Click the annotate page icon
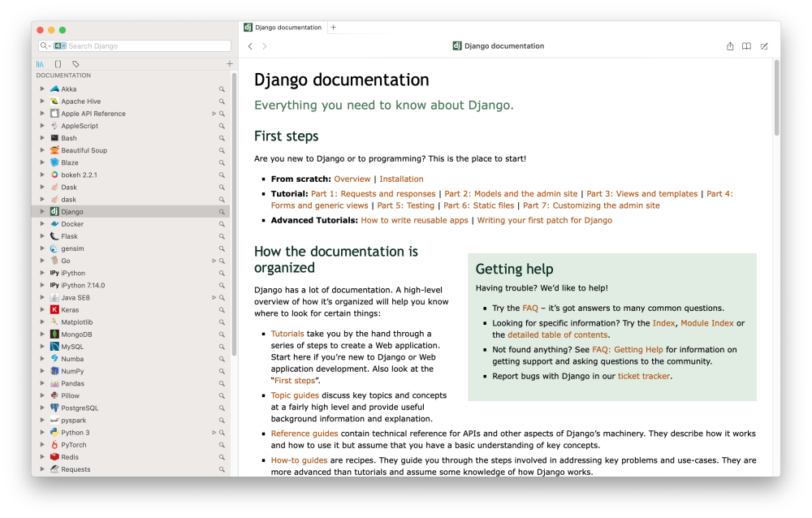 point(764,46)
